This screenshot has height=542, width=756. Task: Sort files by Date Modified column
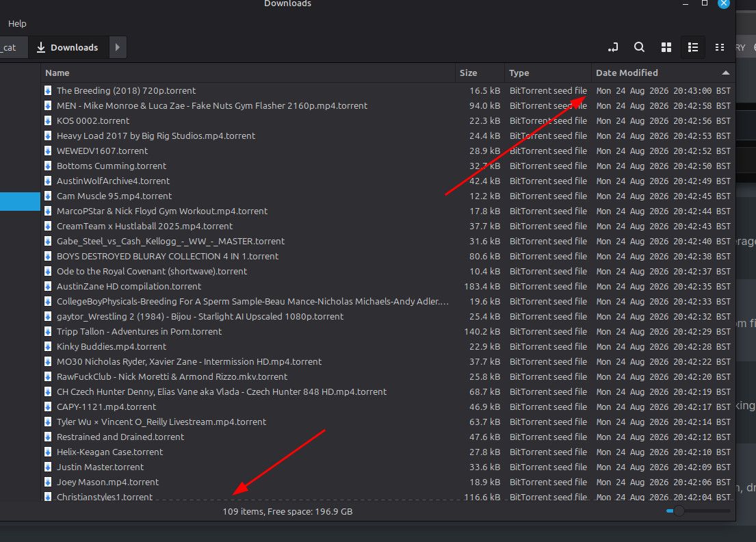tap(663, 73)
